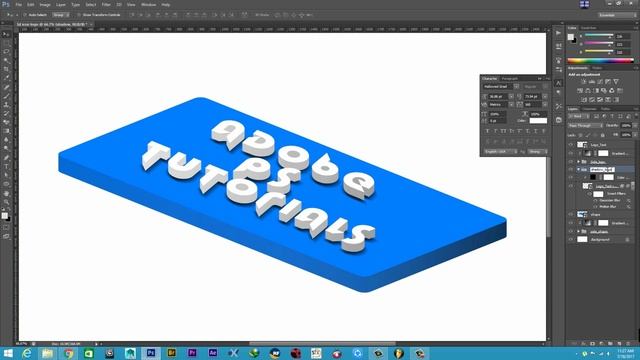Image resolution: width=640 pixels, height=360 pixels.
Task: Open the File menu
Action: (x=18, y=4)
